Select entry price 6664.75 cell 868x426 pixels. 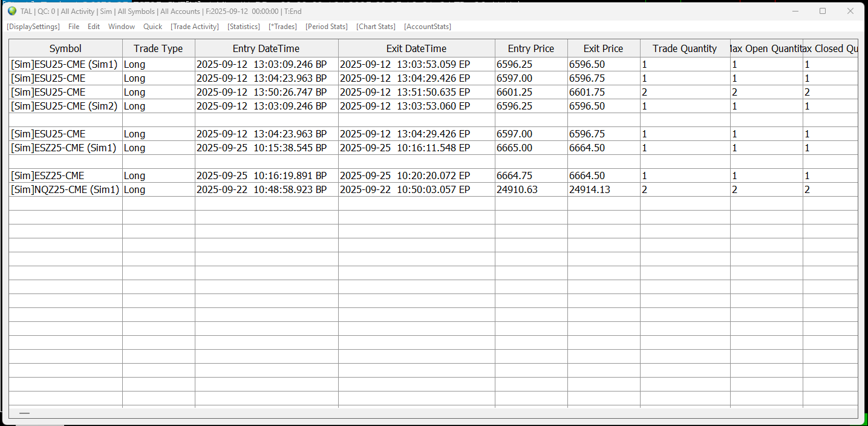(x=531, y=175)
